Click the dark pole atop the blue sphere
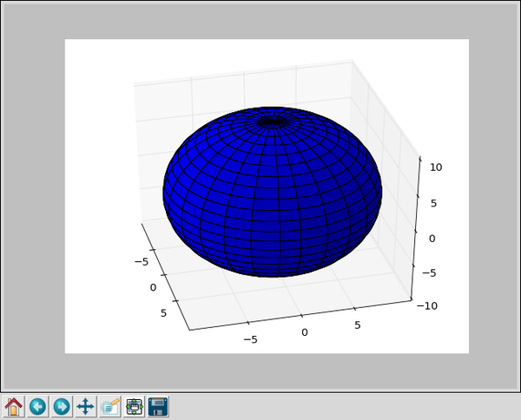 [273, 122]
